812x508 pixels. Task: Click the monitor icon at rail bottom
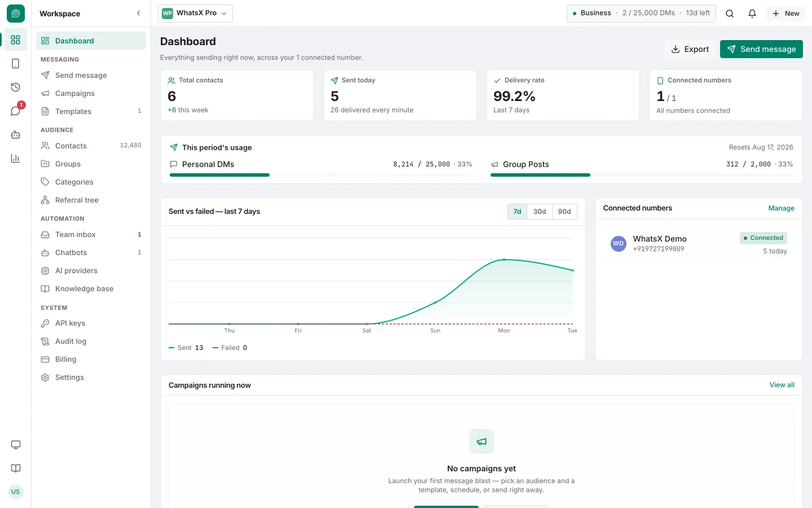coord(15,445)
